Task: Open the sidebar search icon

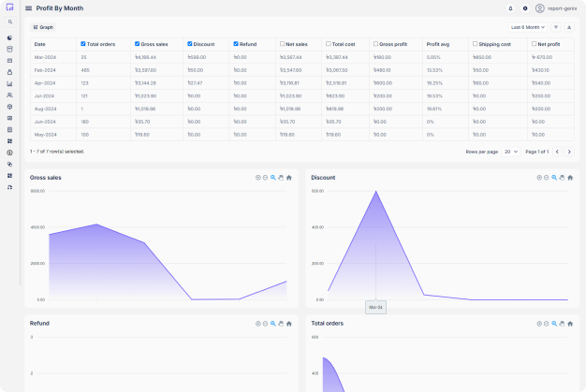Action: (x=10, y=22)
